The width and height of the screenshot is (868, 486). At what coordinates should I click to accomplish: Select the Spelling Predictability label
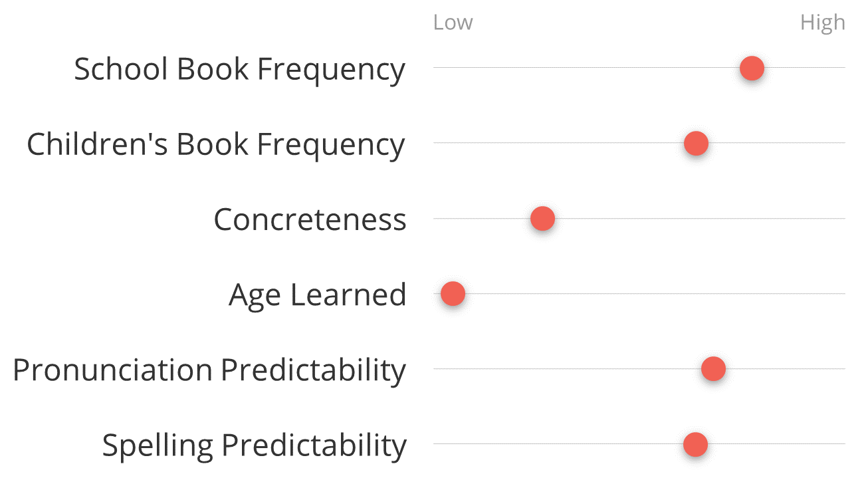(x=254, y=445)
